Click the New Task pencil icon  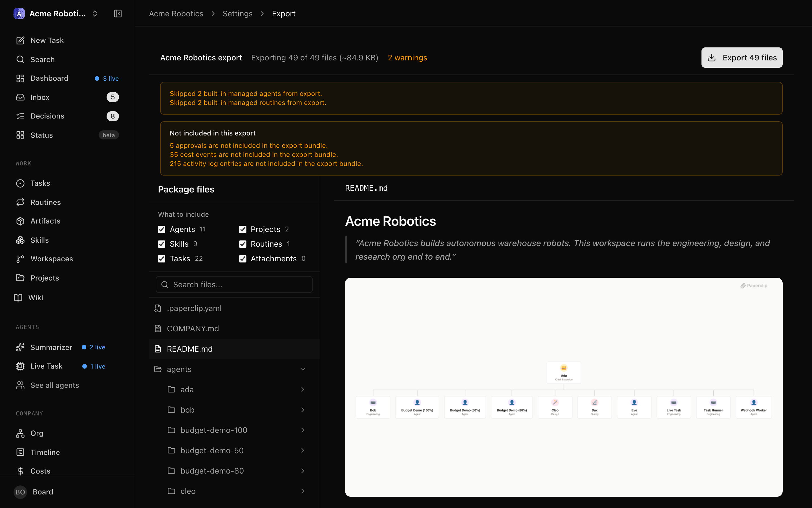pyautogui.click(x=21, y=40)
